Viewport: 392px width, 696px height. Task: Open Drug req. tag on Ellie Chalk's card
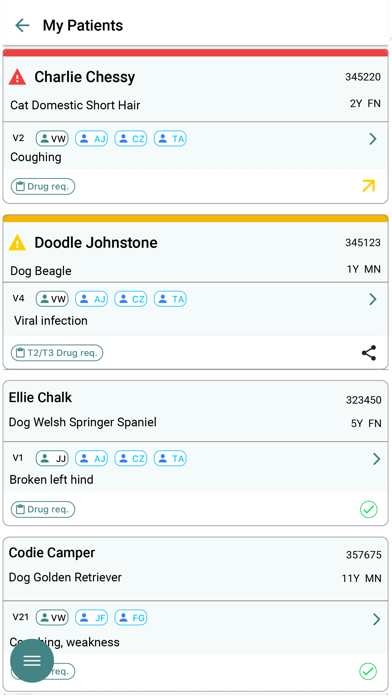[43, 509]
